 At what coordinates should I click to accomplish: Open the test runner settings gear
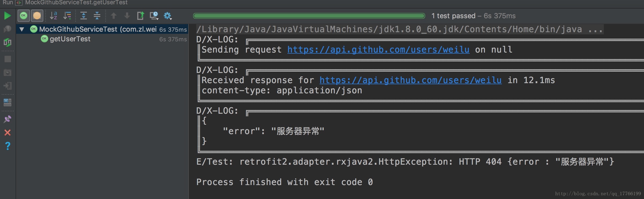pos(168,16)
